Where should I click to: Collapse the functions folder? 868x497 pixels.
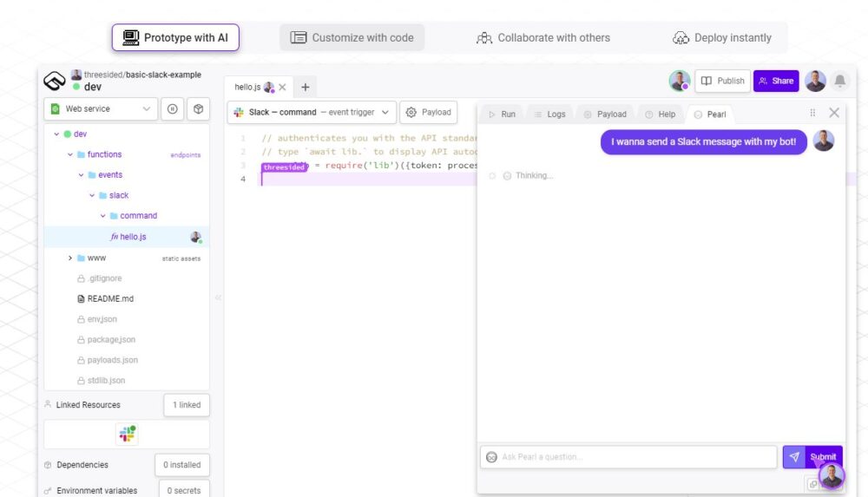tap(70, 154)
